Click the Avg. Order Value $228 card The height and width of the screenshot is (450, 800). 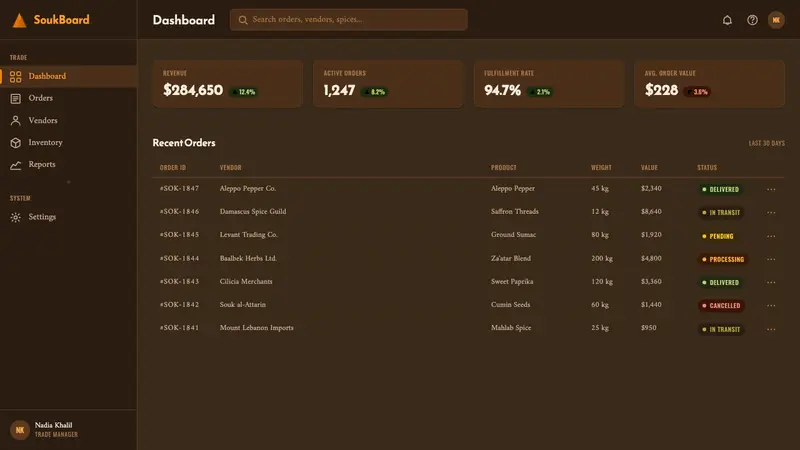tap(710, 84)
